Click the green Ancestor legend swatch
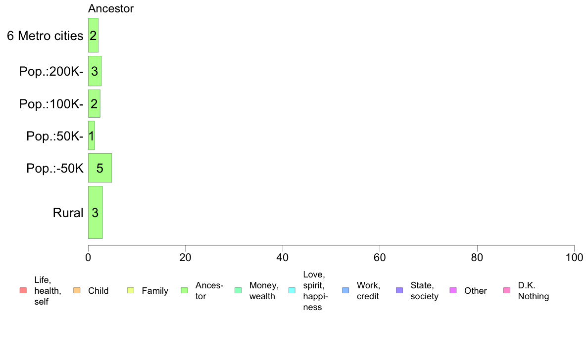Screen dimensions: 588x364 pyautogui.click(x=185, y=290)
